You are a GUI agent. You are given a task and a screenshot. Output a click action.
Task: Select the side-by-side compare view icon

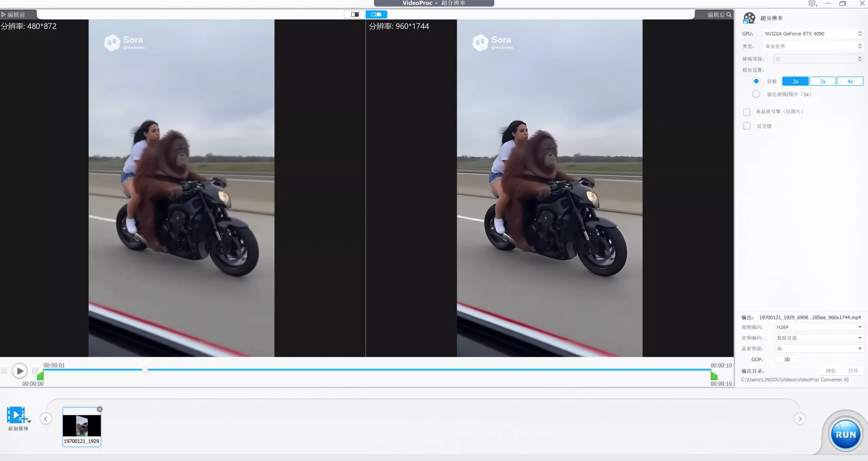(x=376, y=14)
